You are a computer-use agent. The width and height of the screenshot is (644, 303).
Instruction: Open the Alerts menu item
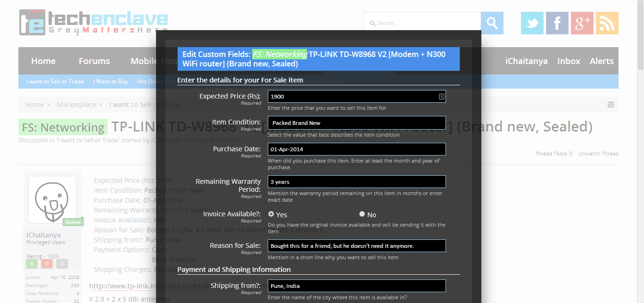point(602,61)
